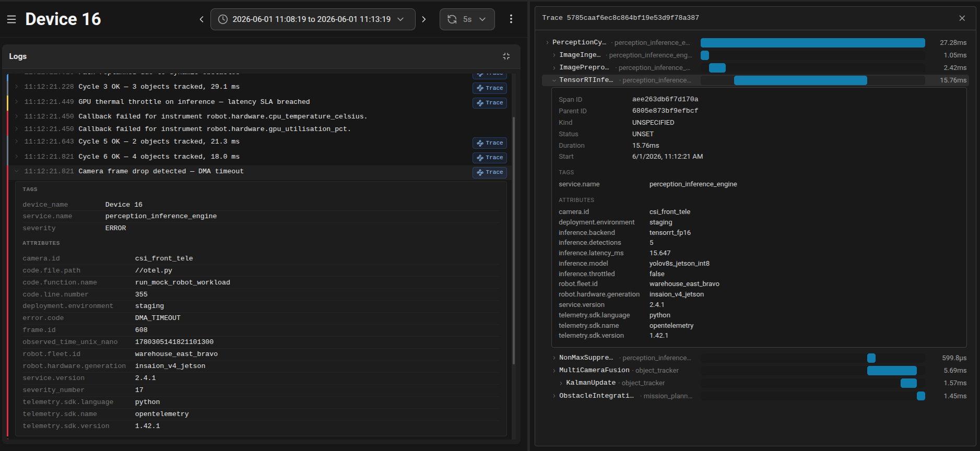Expand the Cycle 5 OK log row
This screenshot has height=451, width=980.
[x=16, y=141]
